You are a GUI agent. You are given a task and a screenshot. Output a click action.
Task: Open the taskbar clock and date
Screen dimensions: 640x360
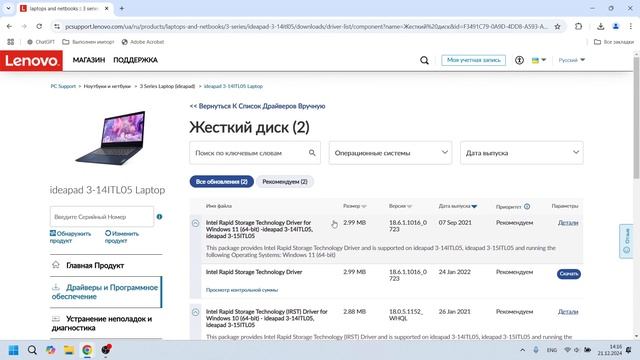coord(610,350)
